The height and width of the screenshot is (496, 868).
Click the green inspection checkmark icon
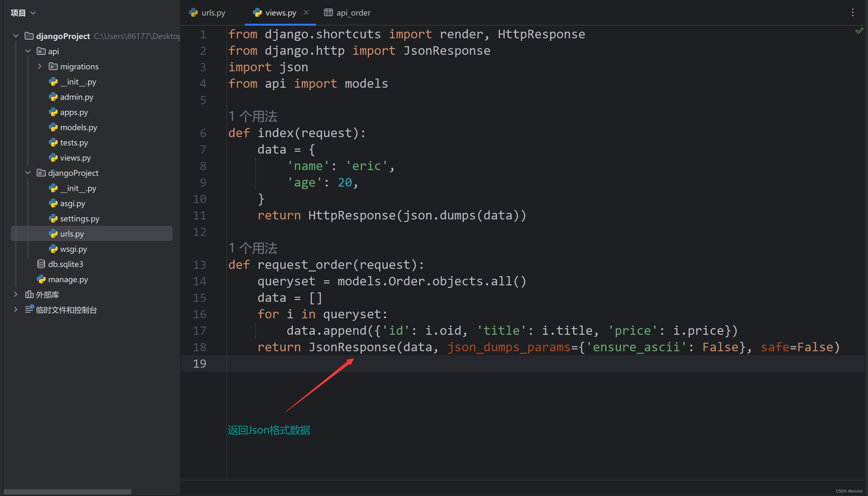pos(859,31)
